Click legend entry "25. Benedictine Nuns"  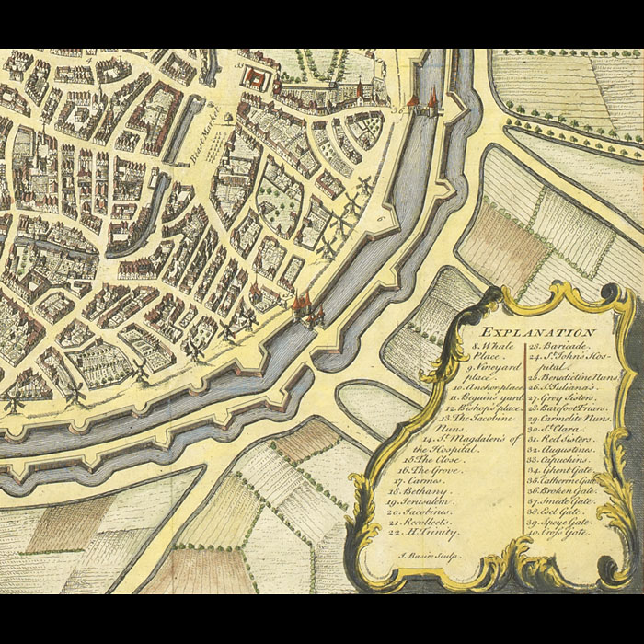(x=573, y=376)
